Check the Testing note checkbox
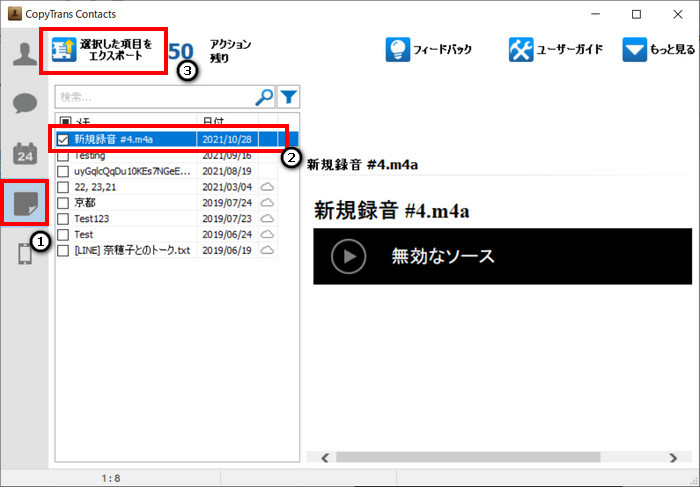700x487 pixels. tap(63, 156)
